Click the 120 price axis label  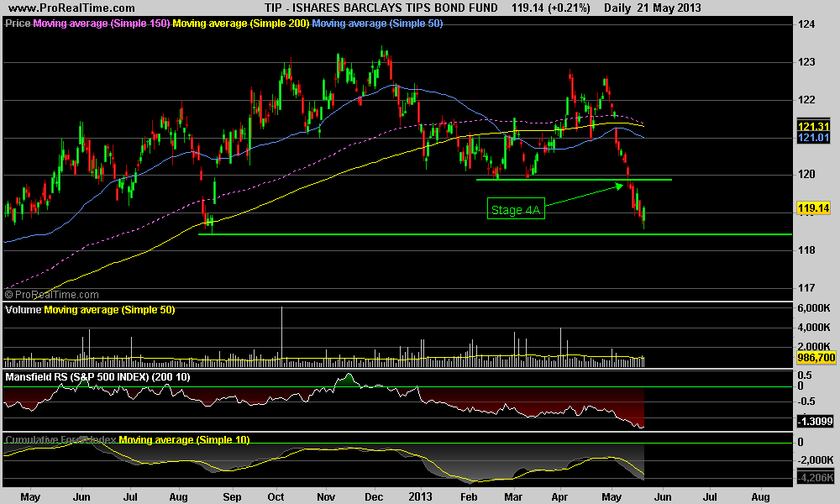point(806,175)
